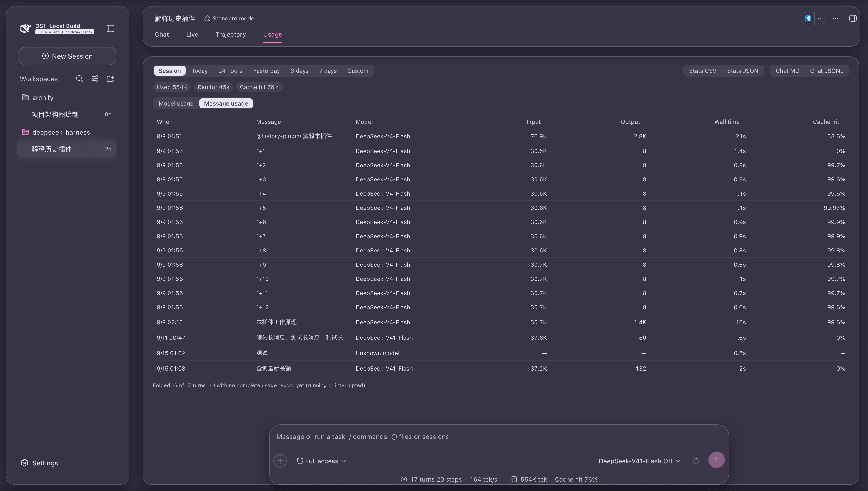868x491 pixels.
Task: Switch to the Trajectory tab
Action: [x=231, y=34]
